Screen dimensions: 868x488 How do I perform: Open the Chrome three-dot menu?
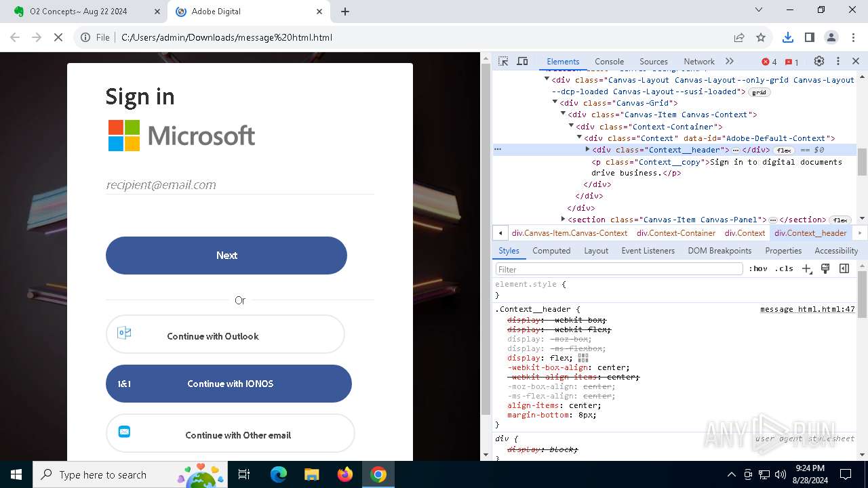point(853,37)
